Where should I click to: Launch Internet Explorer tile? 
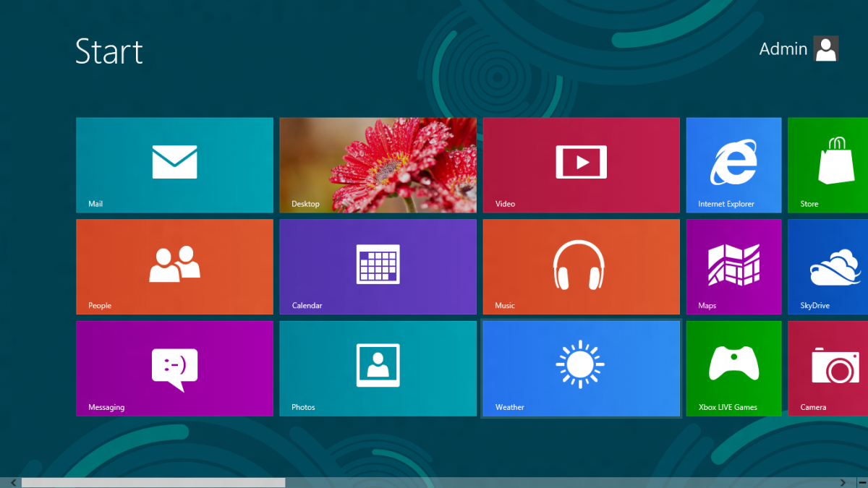click(733, 165)
